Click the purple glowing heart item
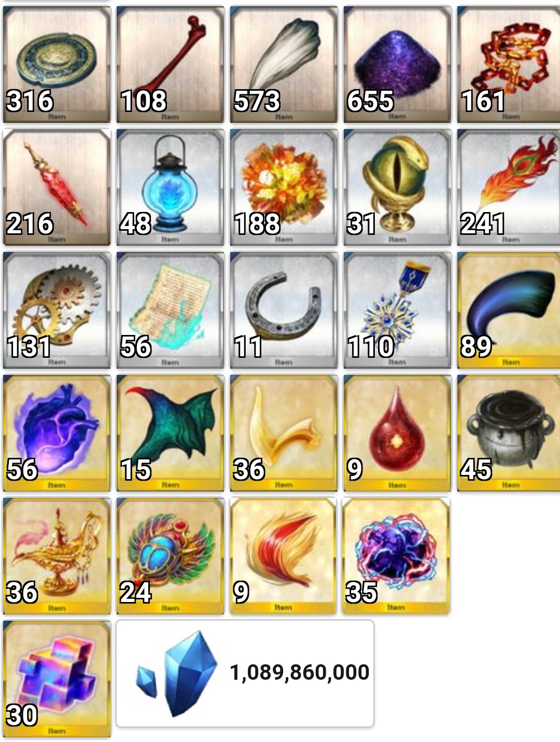 coord(57,433)
